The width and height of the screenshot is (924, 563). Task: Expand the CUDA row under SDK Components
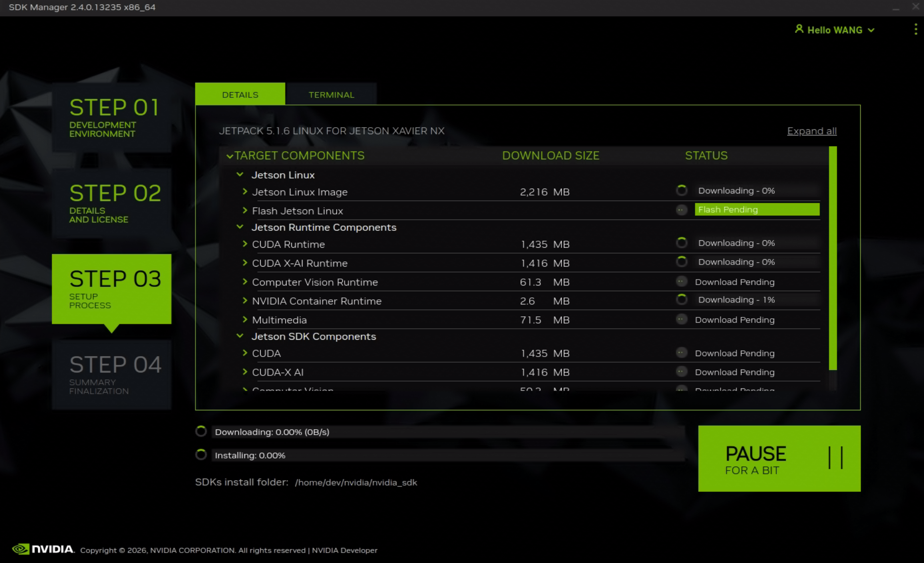tap(245, 353)
